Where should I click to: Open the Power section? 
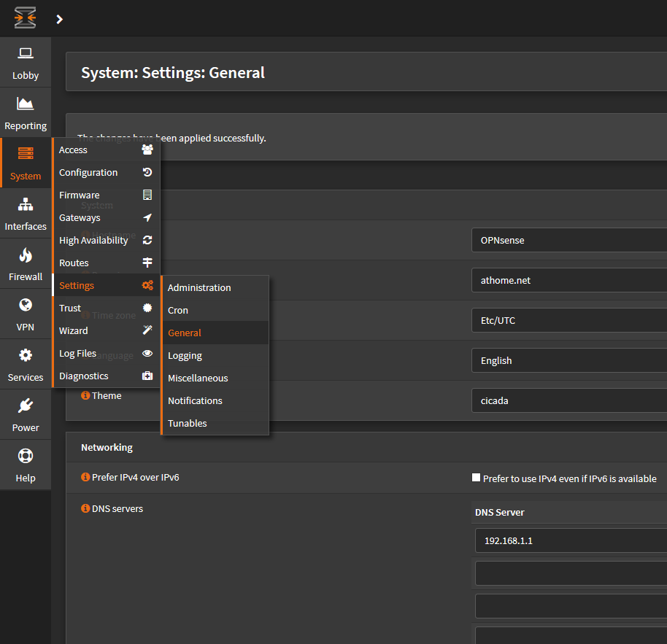(26, 415)
